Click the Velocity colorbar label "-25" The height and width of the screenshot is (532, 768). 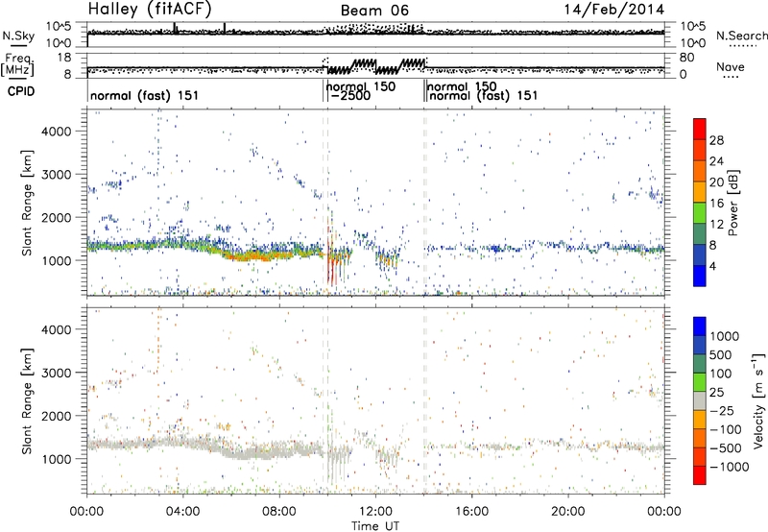724,410
